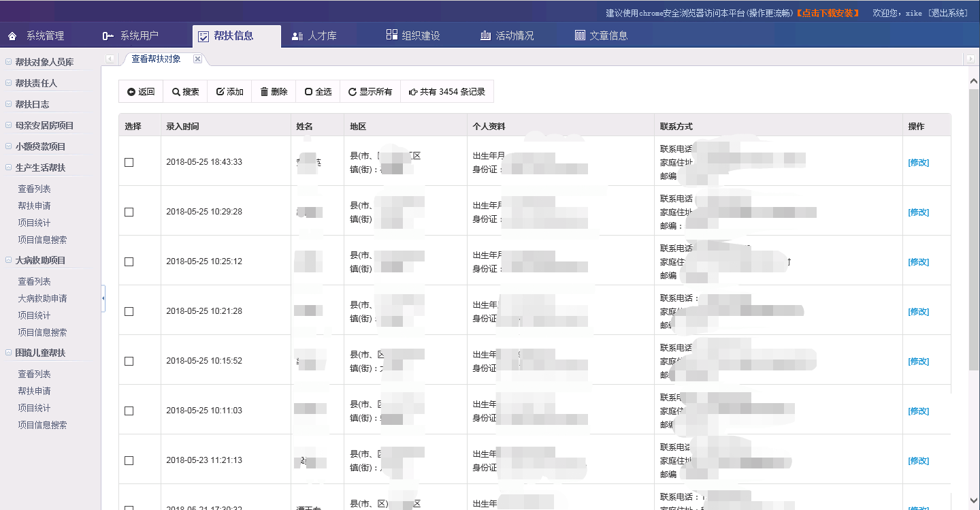Collapse the 大病救助项目 sidebar group

pos(8,260)
